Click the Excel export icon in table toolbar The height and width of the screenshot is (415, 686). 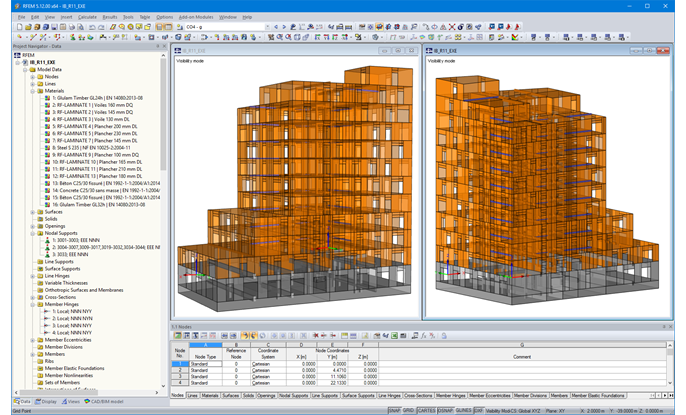(x=394, y=336)
